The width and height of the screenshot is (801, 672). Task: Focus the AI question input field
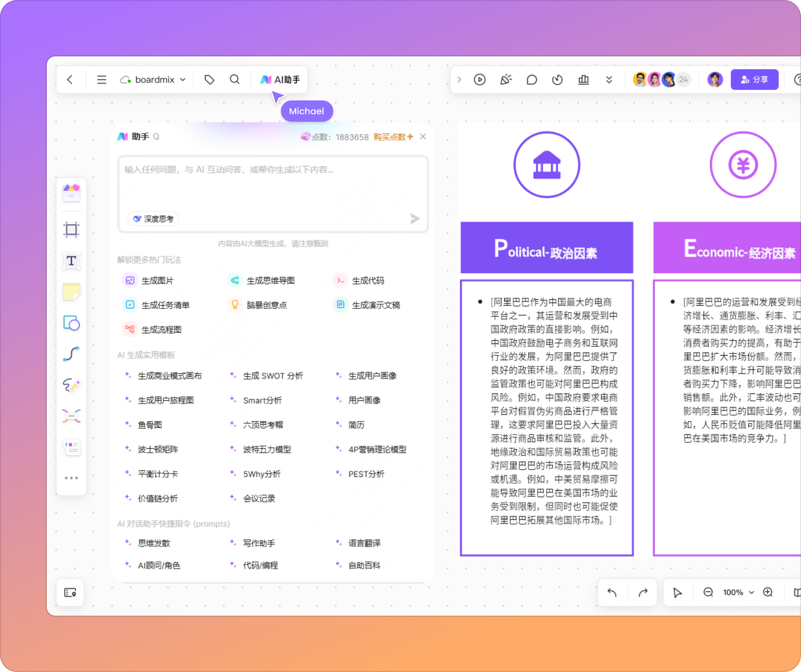tap(273, 194)
